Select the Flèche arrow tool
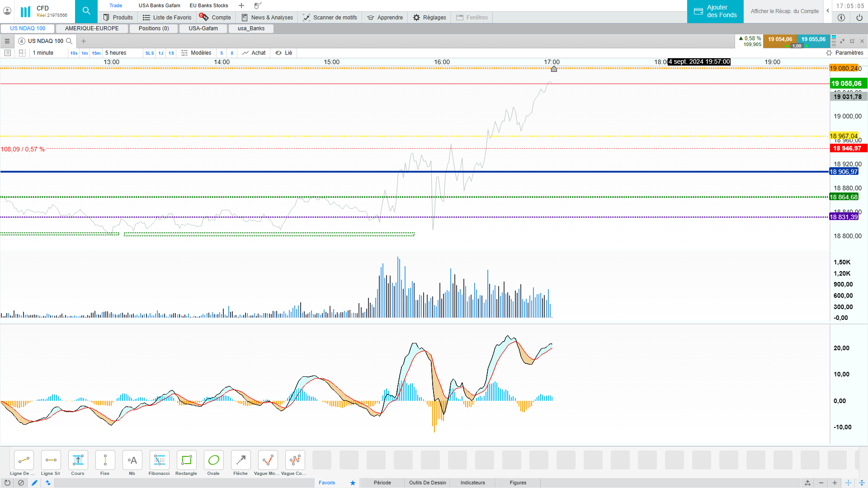 241,460
